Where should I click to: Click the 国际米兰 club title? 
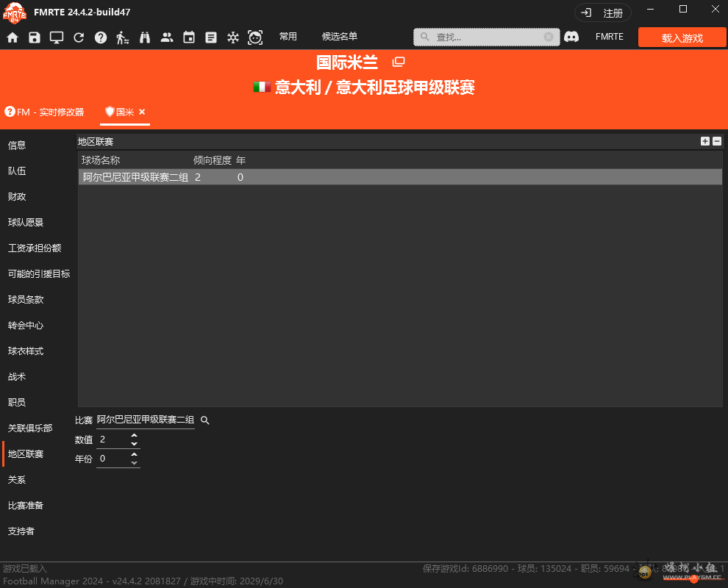point(347,62)
